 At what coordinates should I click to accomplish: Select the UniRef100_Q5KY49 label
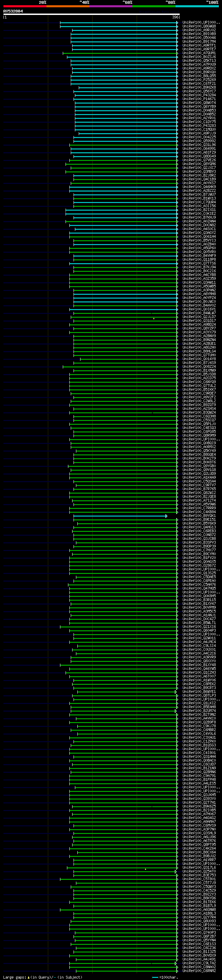[x=199, y=451]
